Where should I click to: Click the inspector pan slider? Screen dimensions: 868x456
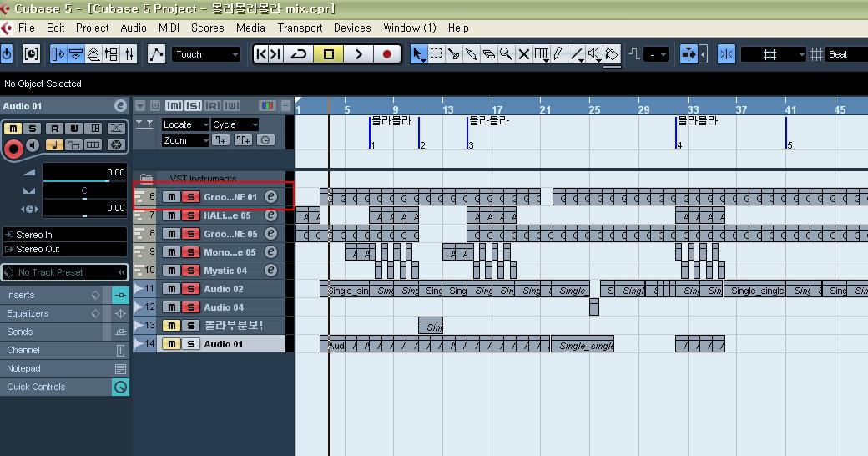pyautogui.click(x=84, y=199)
